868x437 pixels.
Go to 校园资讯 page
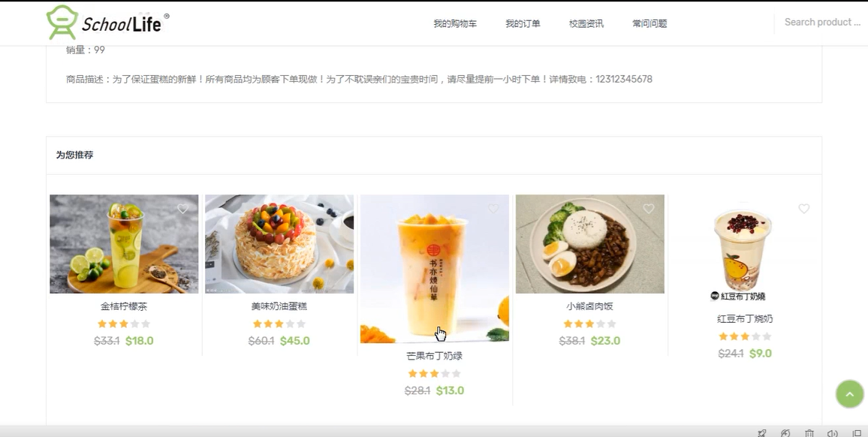tap(586, 23)
